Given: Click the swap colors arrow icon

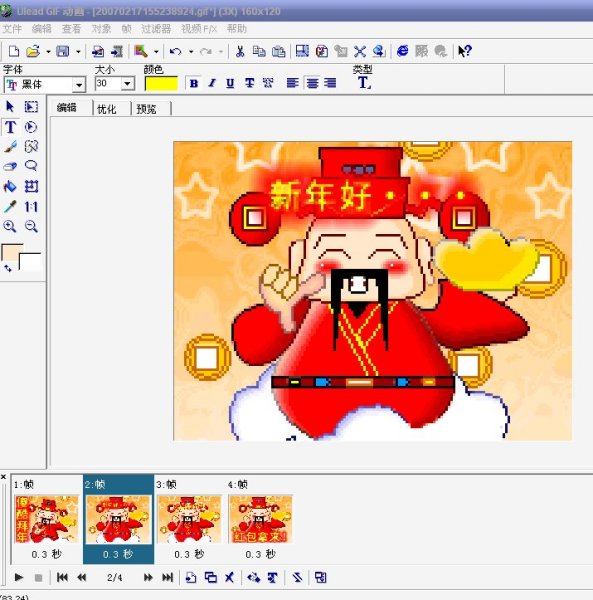Looking at the screenshot, I should (8, 268).
